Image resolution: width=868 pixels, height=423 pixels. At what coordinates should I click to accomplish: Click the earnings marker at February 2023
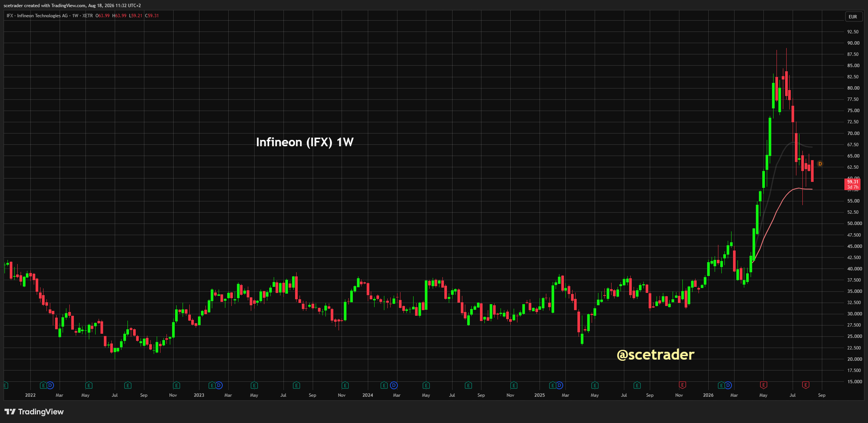point(212,385)
